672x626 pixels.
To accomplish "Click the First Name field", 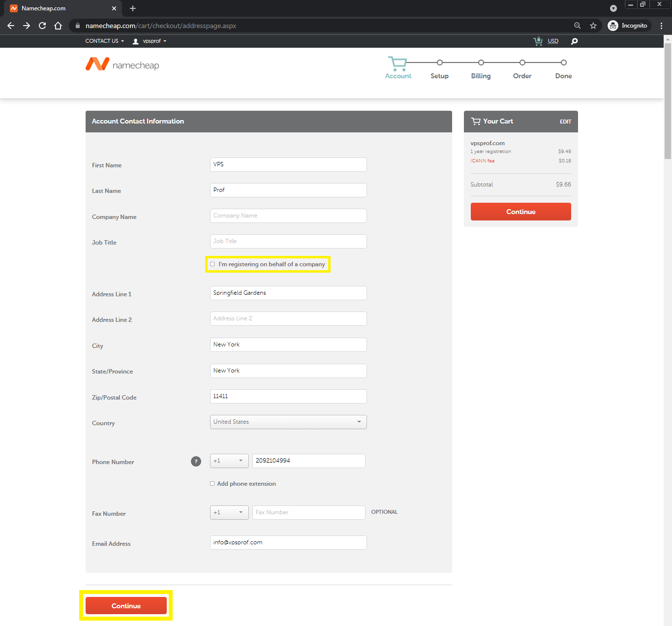I will click(x=288, y=164).
